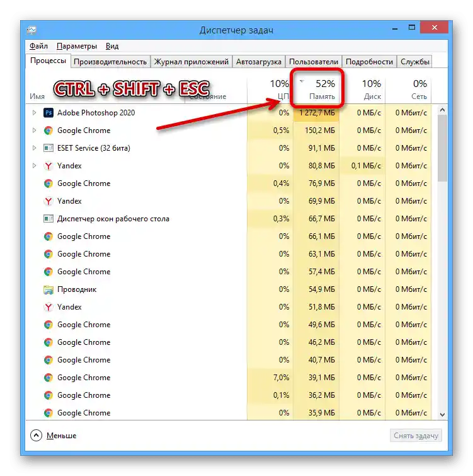Screen dimensions: 473x476
Task: Select the Проводник process name
Action: (77, 289)
